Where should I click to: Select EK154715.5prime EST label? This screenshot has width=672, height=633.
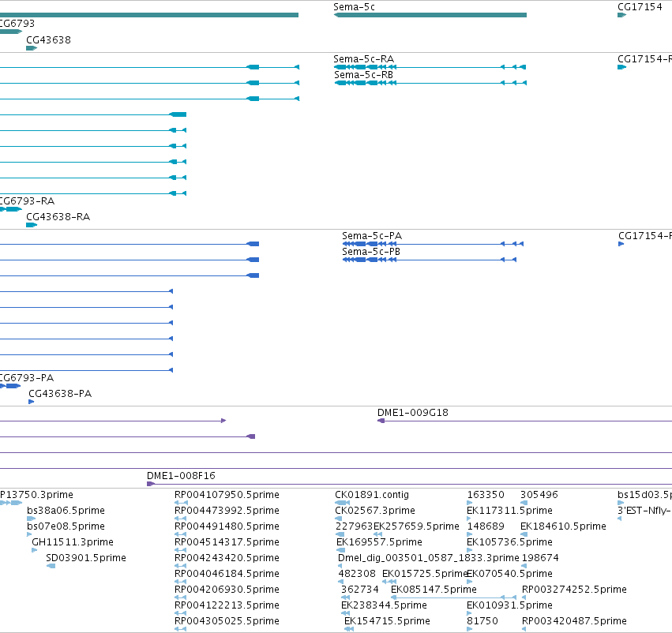(x=387, y=621)
